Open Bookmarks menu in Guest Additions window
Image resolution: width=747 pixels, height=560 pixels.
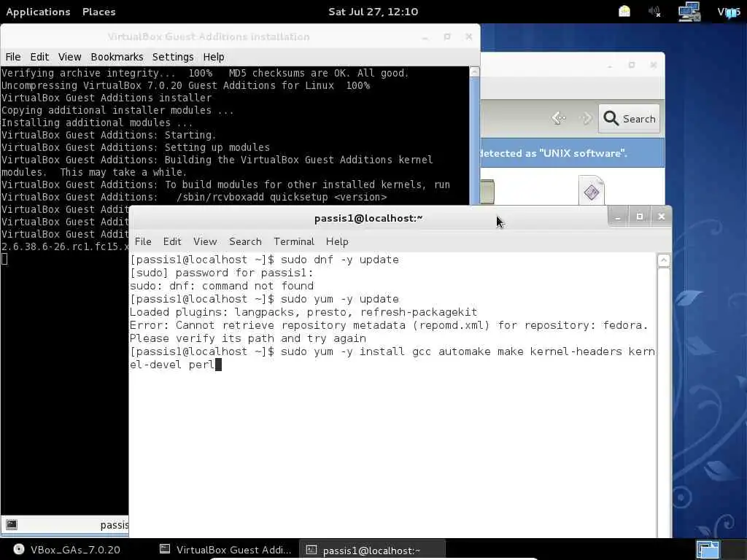coord(117,57)
